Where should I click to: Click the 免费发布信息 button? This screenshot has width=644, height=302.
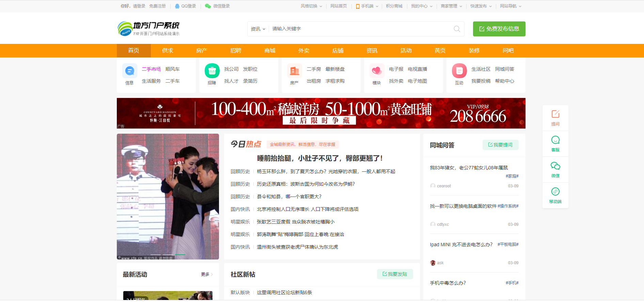[x=499, y=29]
